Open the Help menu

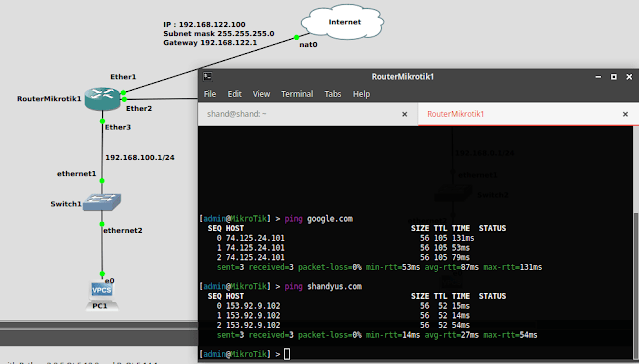pyautogui.click(x=361, y=94)
